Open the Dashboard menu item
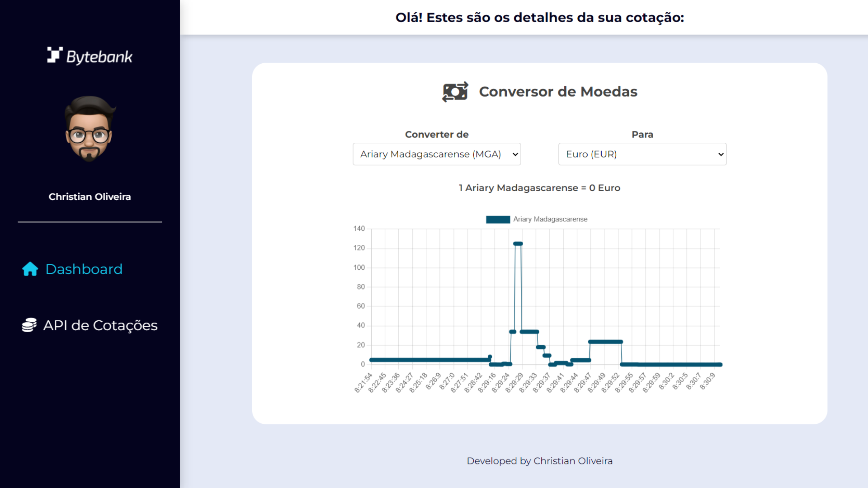The width and height of the screenshot is (868, 488). point(84,269)
